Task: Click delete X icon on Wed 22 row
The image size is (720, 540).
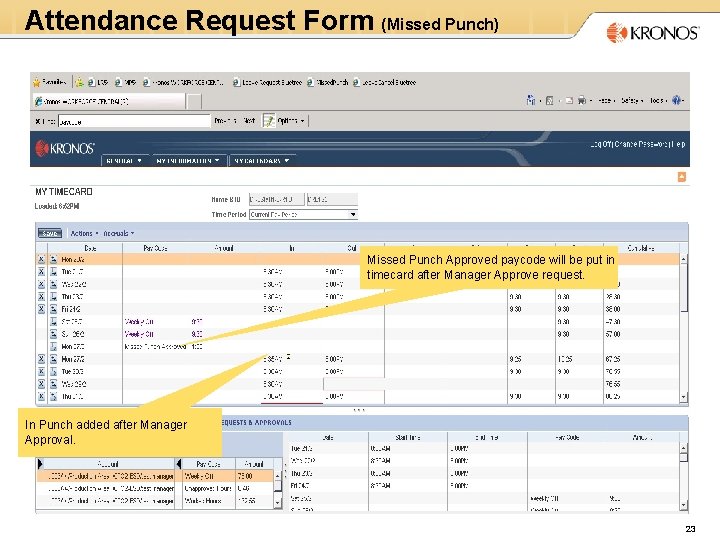Action: [x=41, y=284]
